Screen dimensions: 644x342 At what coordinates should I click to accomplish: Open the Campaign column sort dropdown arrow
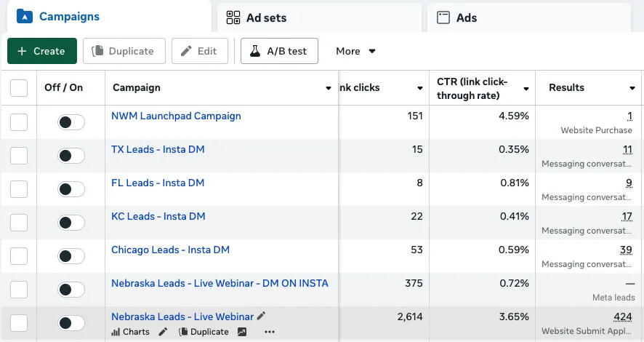(x=328, y=88)
